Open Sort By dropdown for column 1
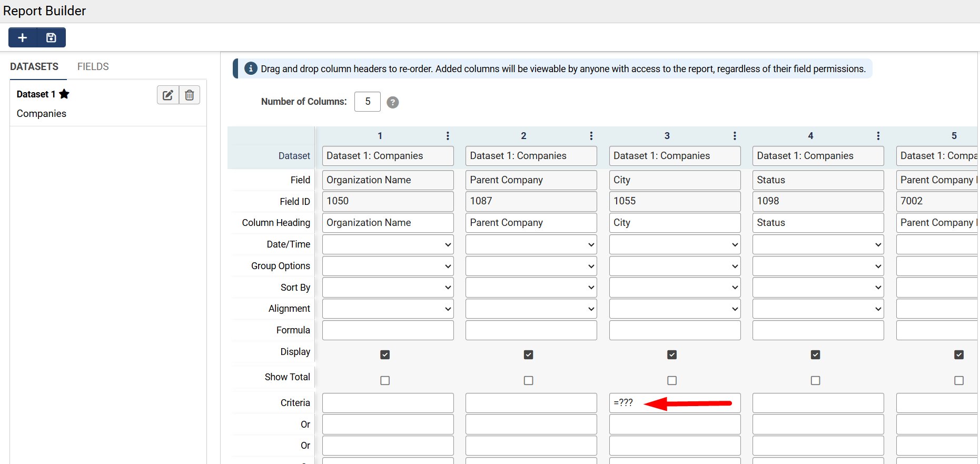This screenshot has height=464, width=980. 388,288
